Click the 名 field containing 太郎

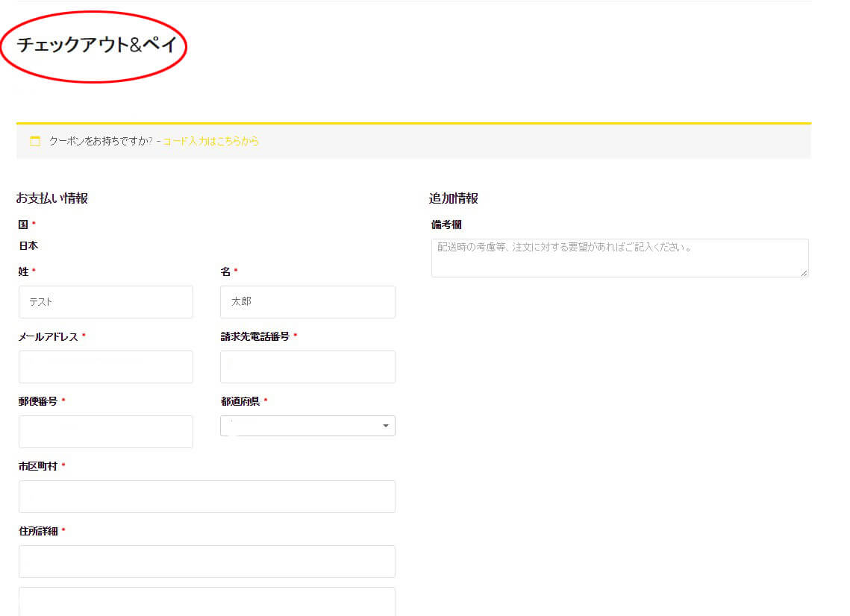307,302
